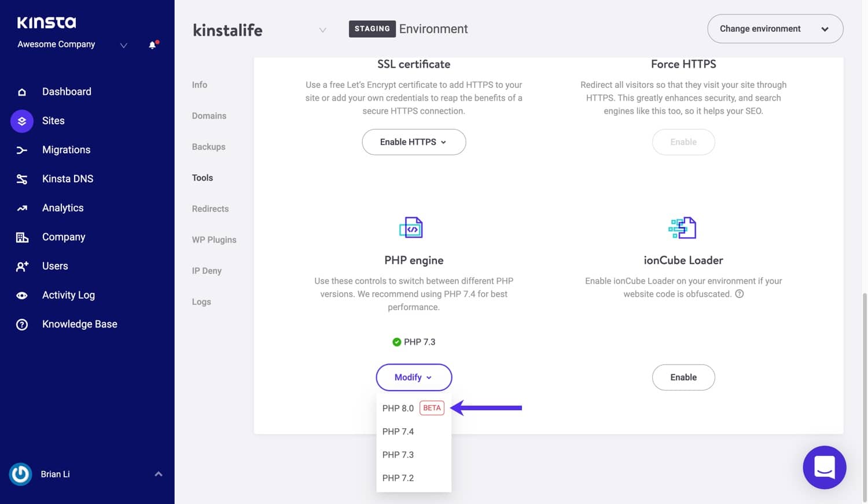Open the chat support bubble
Image resolution: width=868 pixels, height=504 pixels.
point(824,467)
